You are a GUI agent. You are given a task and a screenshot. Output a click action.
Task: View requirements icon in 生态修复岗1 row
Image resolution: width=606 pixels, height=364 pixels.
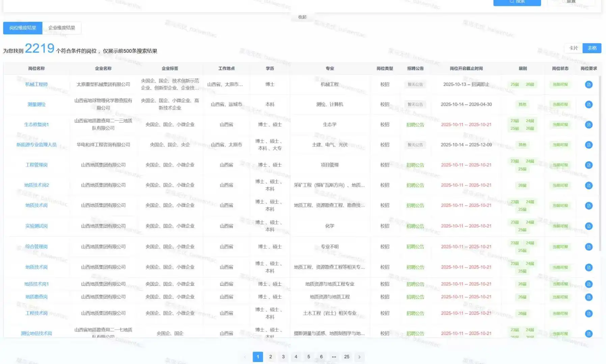(x=588, y=125)
